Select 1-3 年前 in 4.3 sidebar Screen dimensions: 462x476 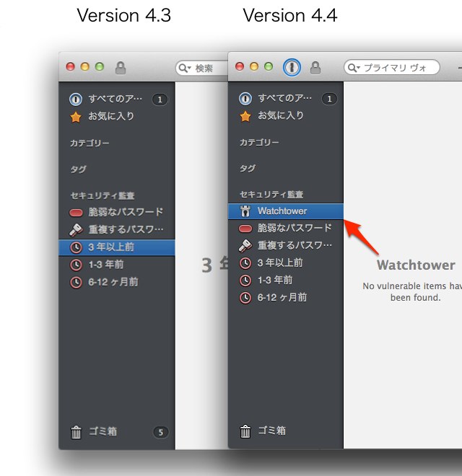click(117, 265)
